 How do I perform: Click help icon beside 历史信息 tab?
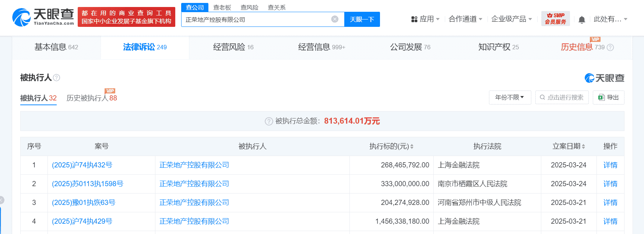coord(610,47)
